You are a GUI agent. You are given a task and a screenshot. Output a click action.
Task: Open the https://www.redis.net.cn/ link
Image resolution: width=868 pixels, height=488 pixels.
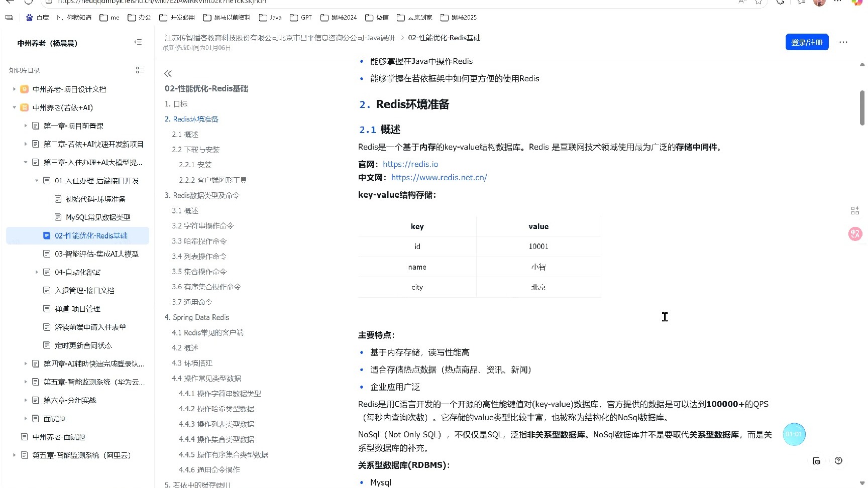click(x=439, y=177)
